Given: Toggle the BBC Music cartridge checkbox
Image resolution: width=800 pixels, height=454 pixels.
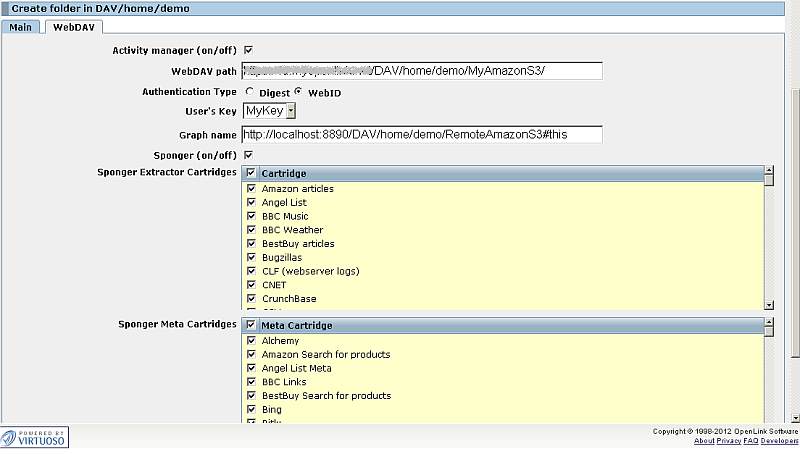Looking at the screenshot, I should 251,216.
